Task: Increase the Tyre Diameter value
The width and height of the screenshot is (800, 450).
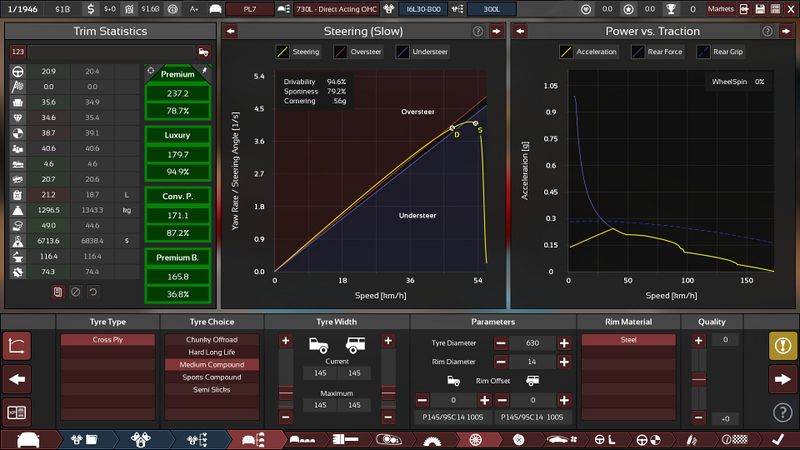Action: pos(564,343)
